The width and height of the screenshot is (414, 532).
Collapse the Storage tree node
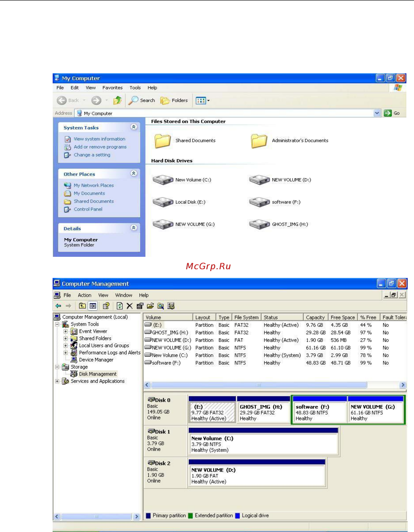[57, 367]
